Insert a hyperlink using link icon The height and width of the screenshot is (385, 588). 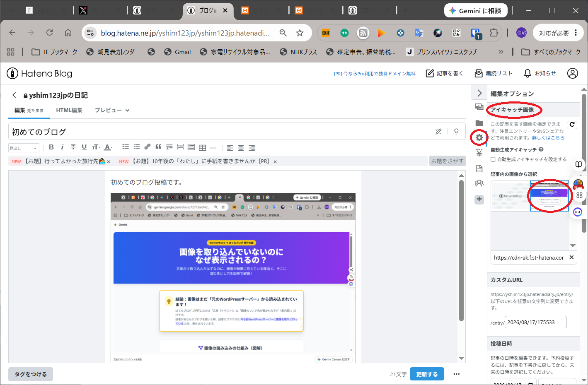147,147
